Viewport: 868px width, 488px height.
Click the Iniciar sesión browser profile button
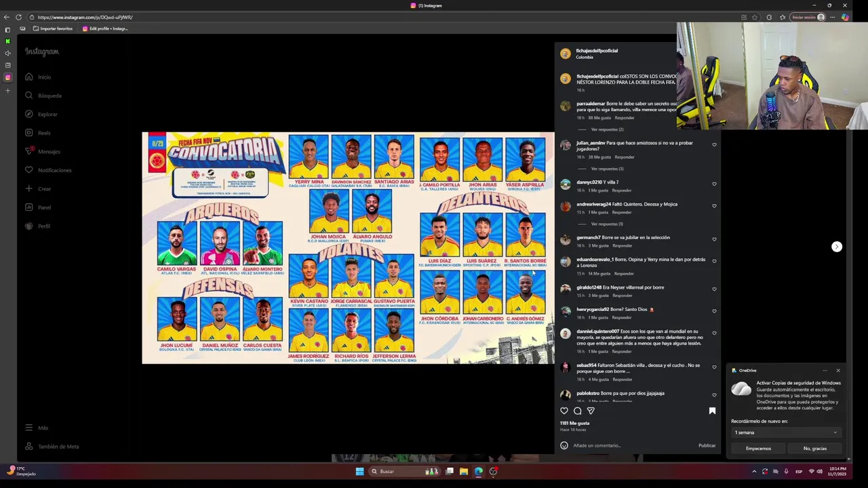(809, 17)
